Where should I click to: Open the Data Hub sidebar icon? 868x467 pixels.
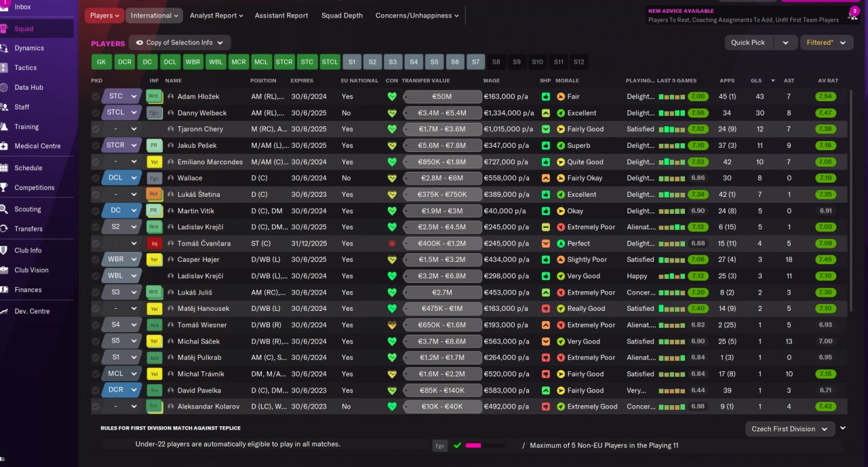4,88
